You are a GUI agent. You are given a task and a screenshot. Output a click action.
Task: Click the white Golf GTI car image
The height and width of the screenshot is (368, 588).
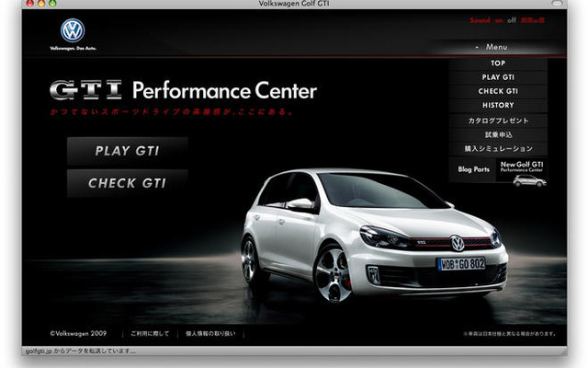(374, 235)
